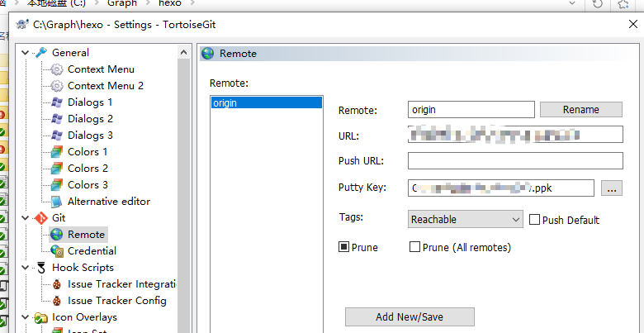The height and width of the screenshot is (333, 644).
Task: Open Colors 3 settings page
Action: click(88, 185)
